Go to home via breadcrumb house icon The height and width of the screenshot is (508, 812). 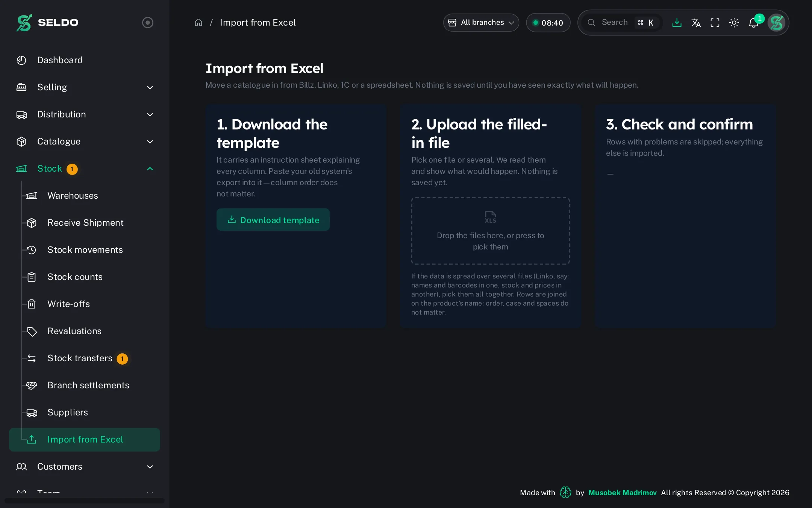(198, 23)
